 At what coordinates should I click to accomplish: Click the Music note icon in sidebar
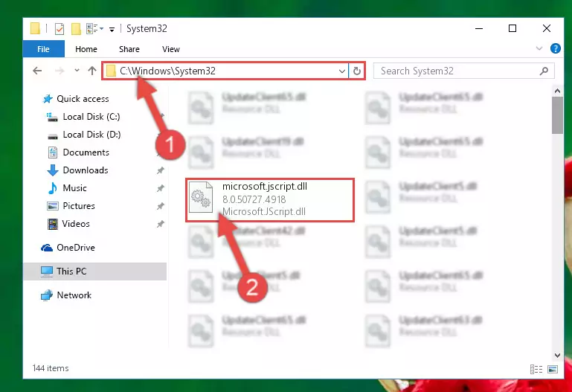(53, 188)
